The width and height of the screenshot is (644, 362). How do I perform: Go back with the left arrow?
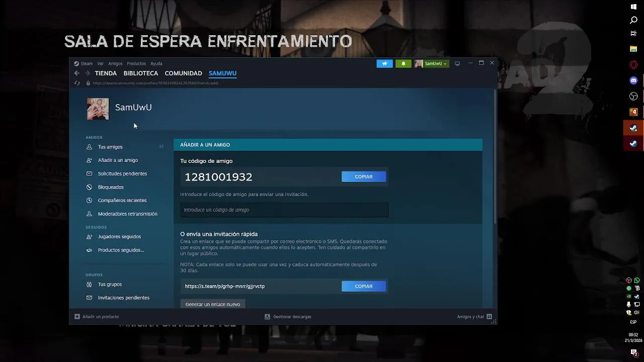[77, 73]
